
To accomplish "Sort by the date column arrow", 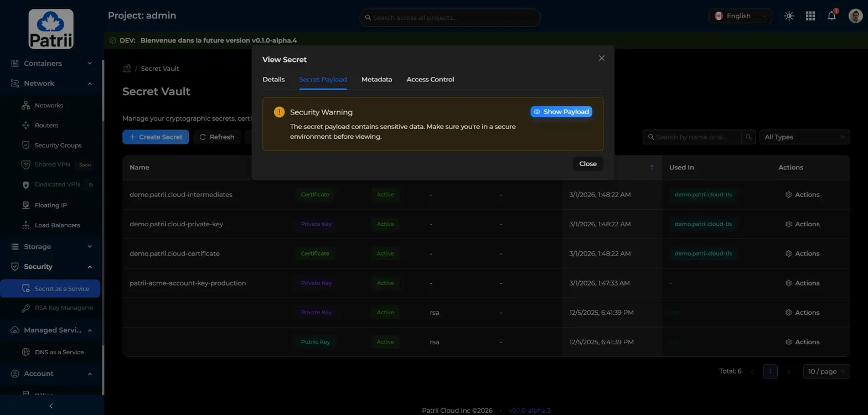I will 652,167.
